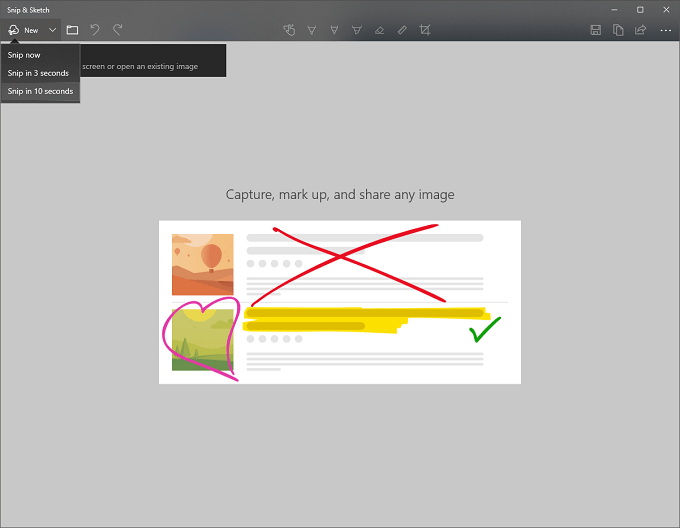Maximize the Snip & Sketch window

tap(640, 10)
